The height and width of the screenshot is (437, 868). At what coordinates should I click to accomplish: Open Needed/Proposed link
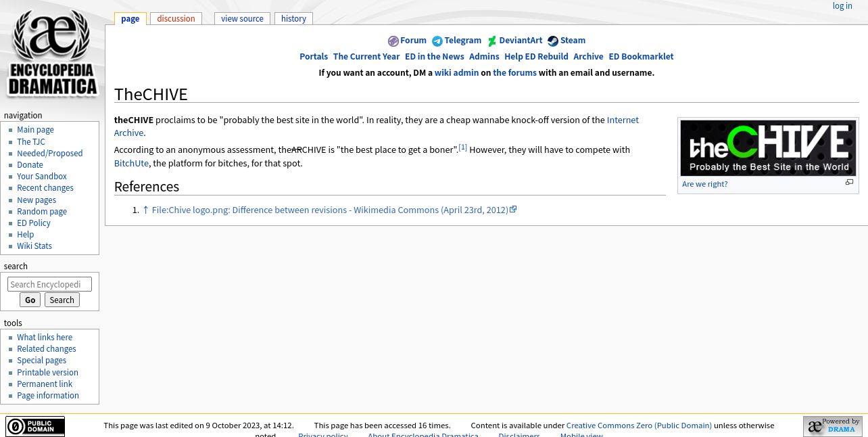tap(49, 154)
